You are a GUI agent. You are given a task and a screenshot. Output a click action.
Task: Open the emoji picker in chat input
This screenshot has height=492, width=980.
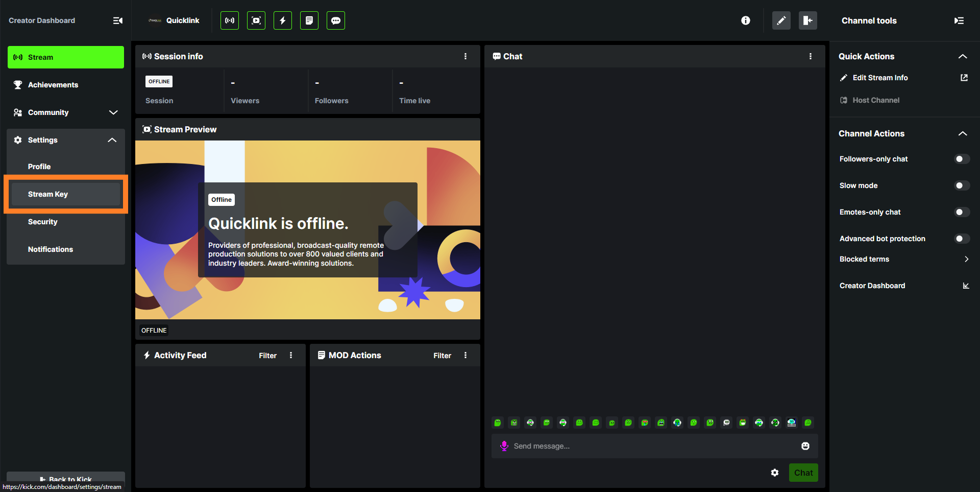pos(805,446)
